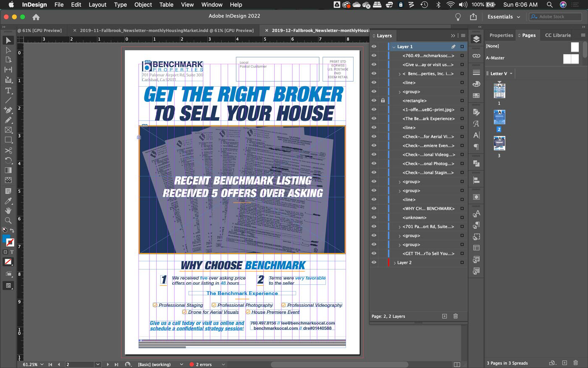588x368 pixels.
Task: Expand the <701 Pa...ort Rd, Suite...> group
Action: (399, 227)
